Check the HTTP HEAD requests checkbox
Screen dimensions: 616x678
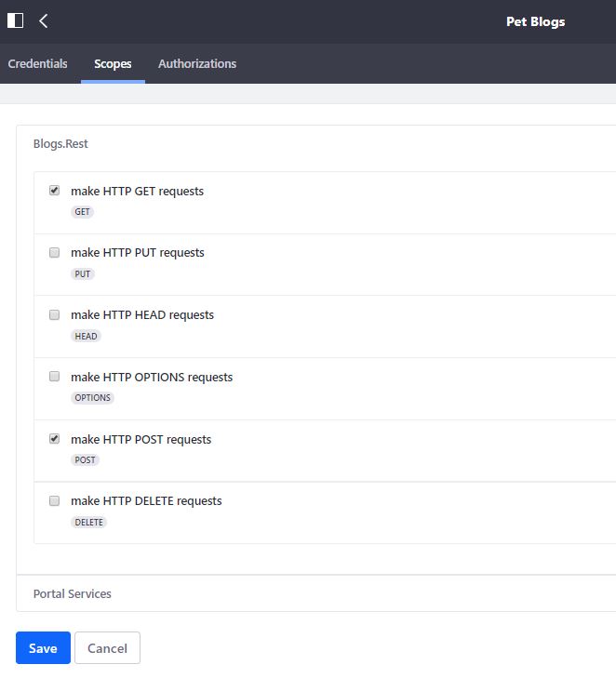[54, 314]
